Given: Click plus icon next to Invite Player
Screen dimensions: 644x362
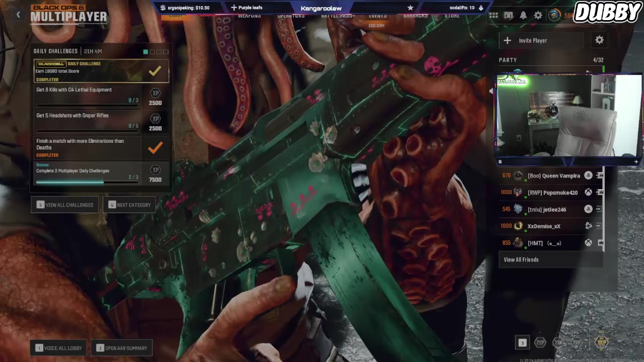Looking at the screenshot, I should [x=507, y=40].
